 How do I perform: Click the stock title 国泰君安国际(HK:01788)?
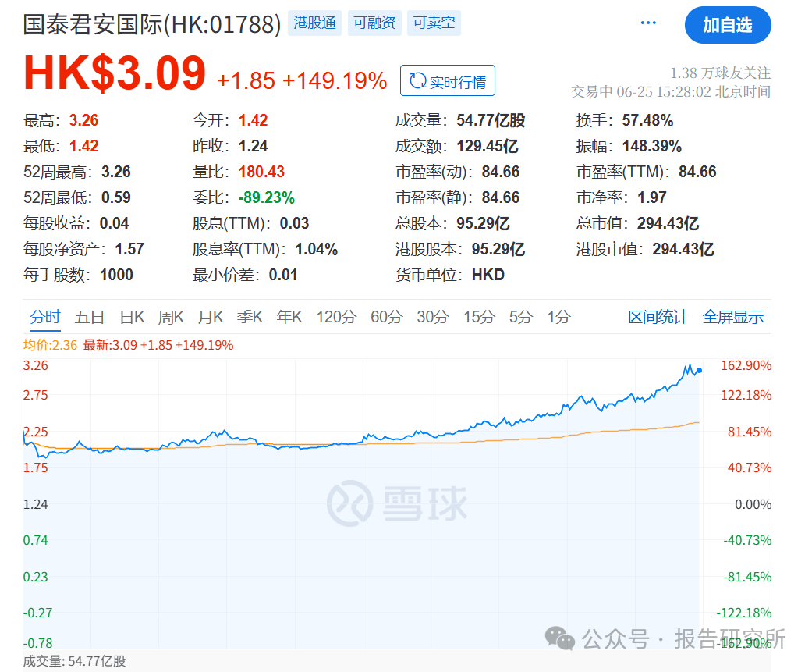pyautogui.click(x=152, y=24)
